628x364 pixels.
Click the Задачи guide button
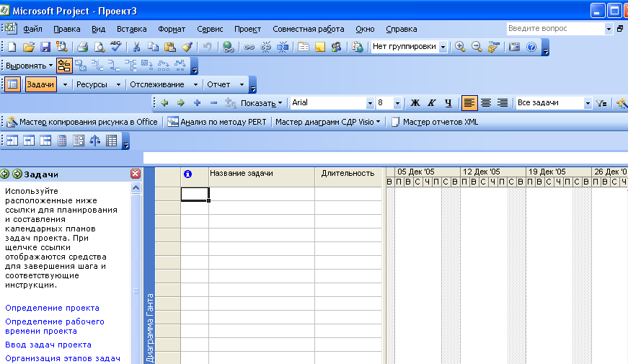40,84
